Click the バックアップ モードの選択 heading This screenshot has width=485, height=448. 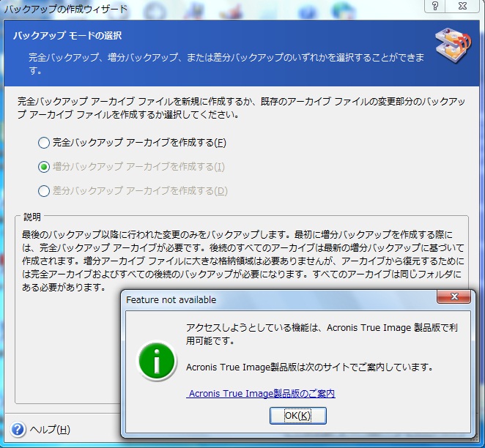(67, 36)
